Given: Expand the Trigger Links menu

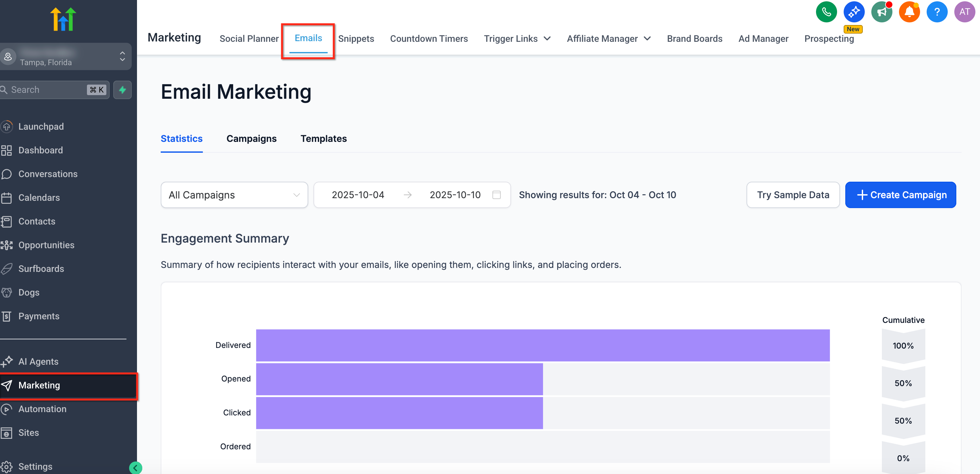Looking at the screenshot, I should [517, 39].
